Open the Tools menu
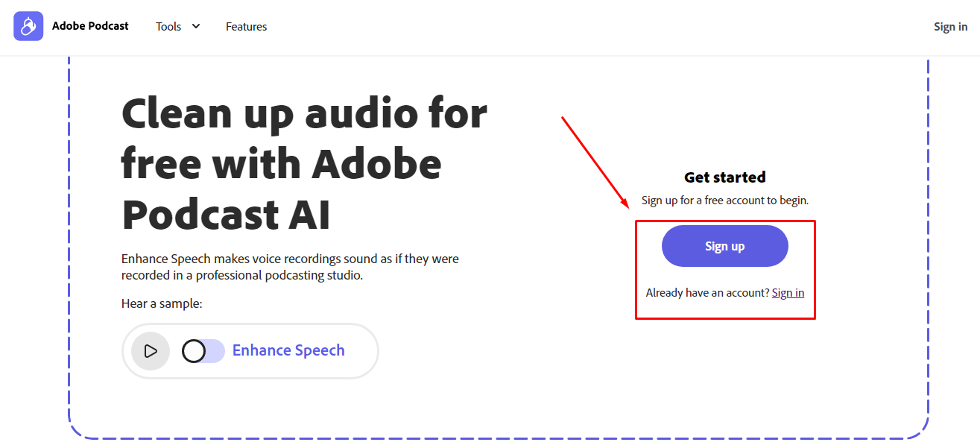The image size is (980, 448). point(168,26)
